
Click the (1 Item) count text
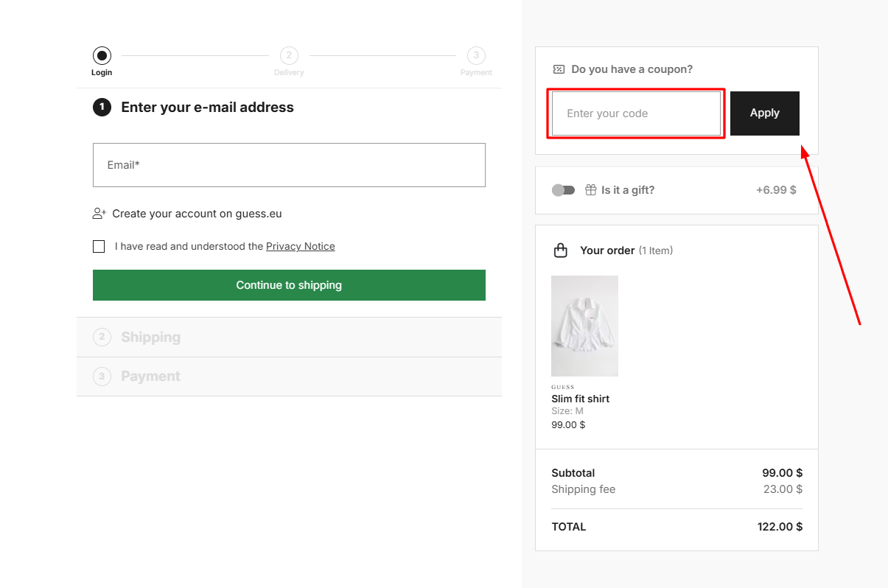(656, 251)
